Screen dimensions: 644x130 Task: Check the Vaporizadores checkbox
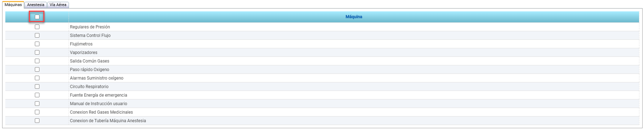37,52
